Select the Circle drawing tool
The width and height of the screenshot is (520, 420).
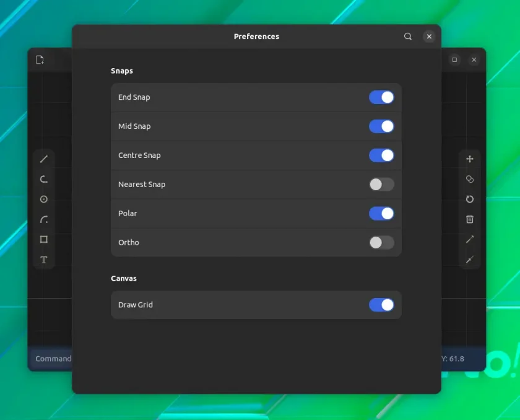(44, 199)
